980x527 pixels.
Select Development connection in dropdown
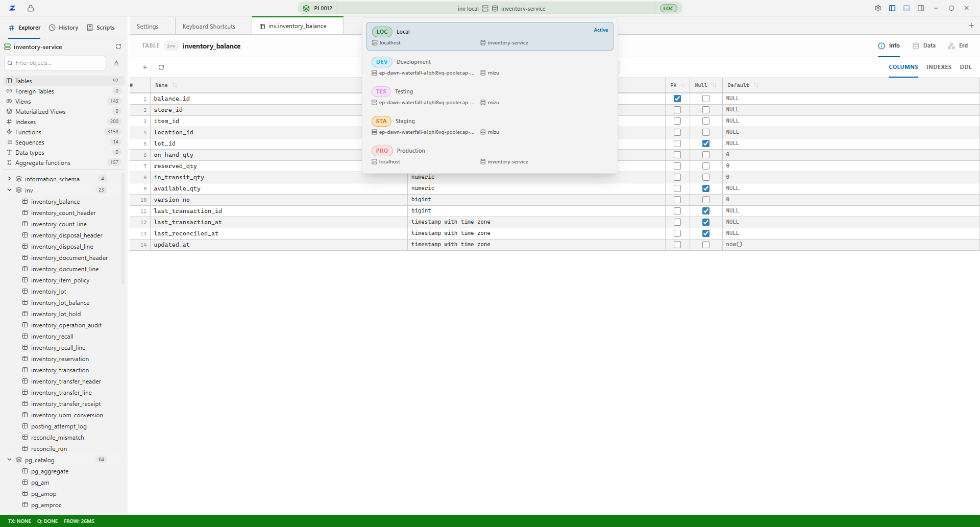tap(489, 67)
